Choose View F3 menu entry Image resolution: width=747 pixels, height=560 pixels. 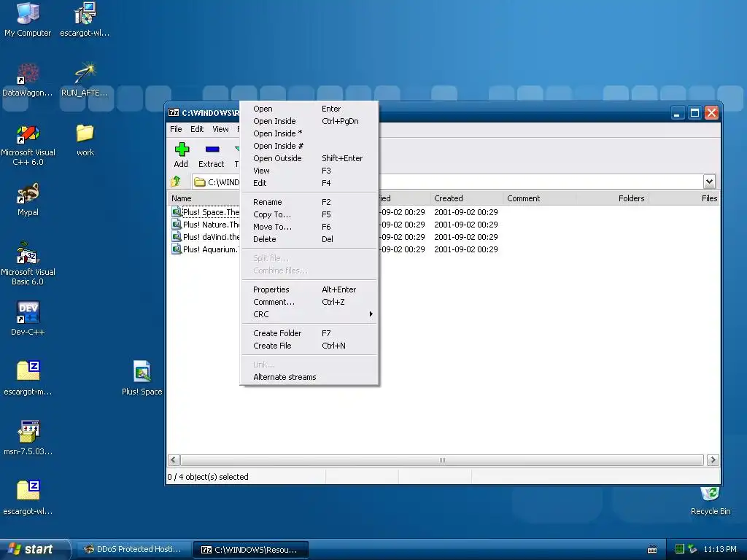(309, 171)
